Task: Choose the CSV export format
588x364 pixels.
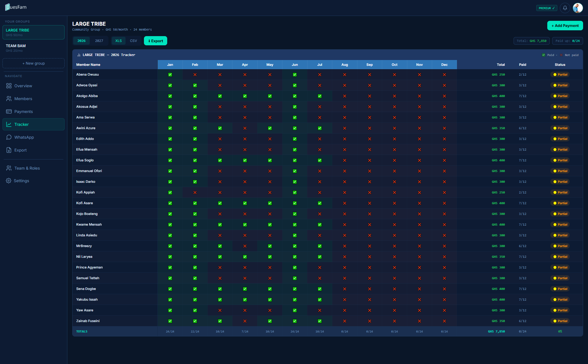Action: click(134, 41)
